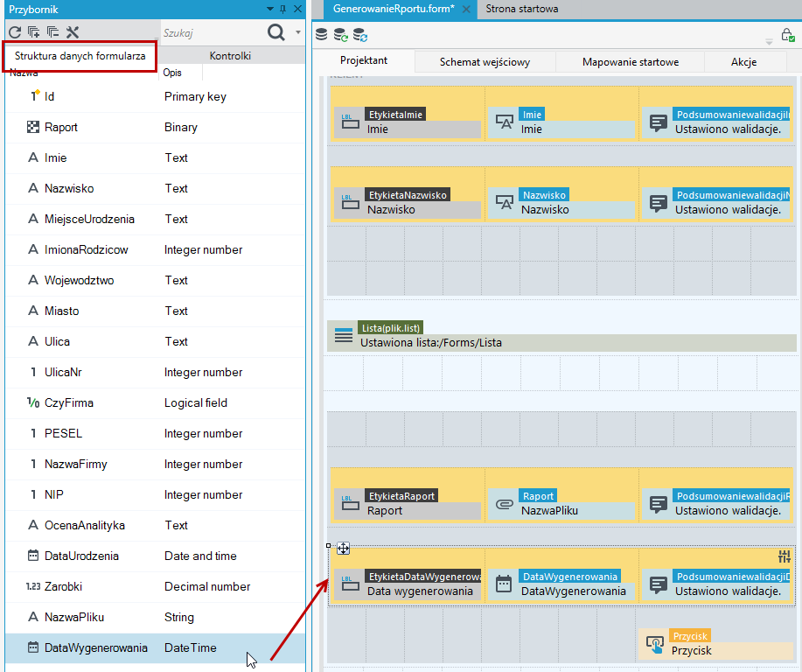
Task: Switch to Mapowanie startowe tab
Action: click(630, 62)
